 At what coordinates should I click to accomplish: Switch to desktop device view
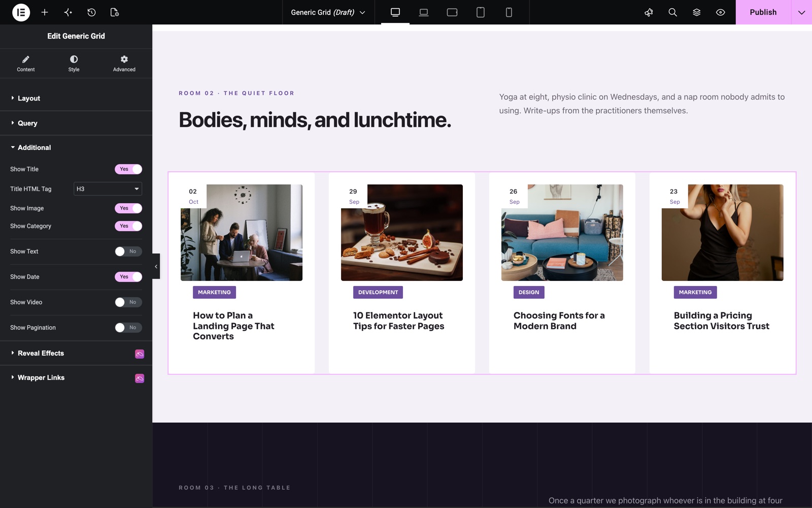(x=395, y=12)
